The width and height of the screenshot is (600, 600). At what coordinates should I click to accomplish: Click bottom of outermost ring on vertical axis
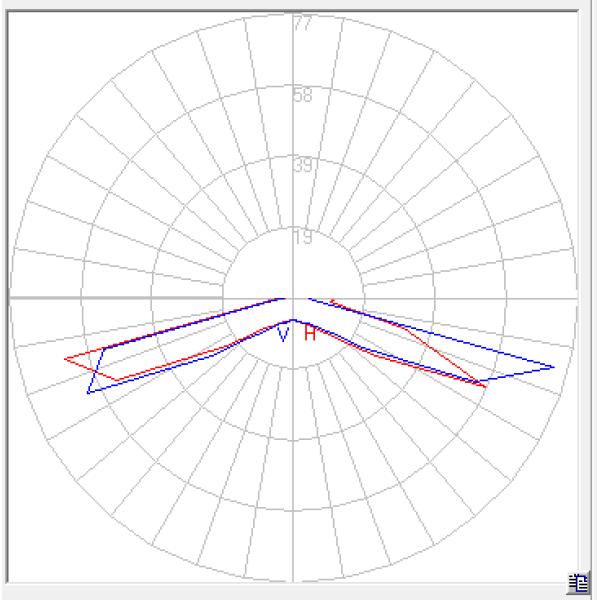[x=292, y=582]
